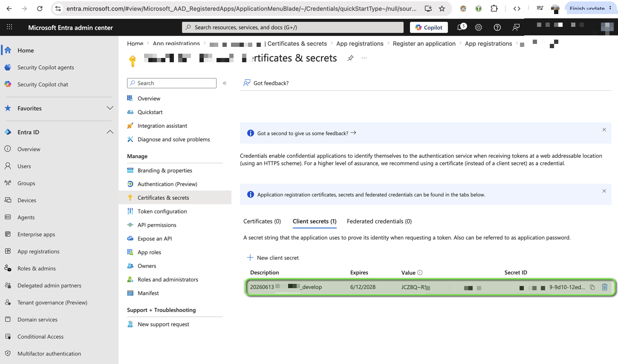Copy the Secret ID to clipboard

coord(592,287)
